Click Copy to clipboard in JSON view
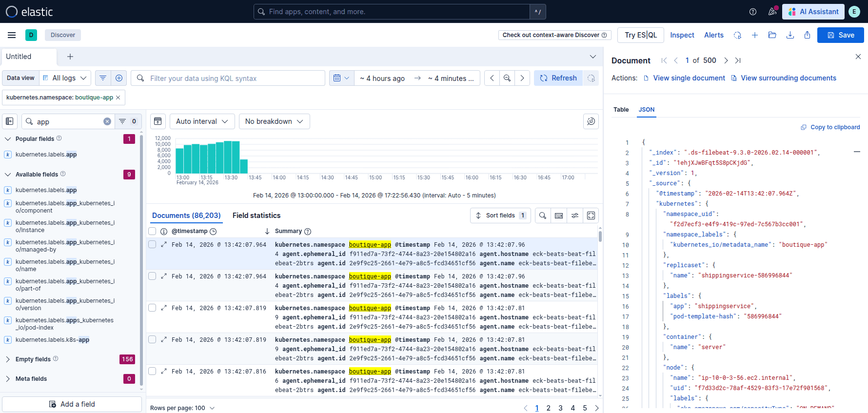This screenshot has width=868, height=413. (x=830, y=127)
